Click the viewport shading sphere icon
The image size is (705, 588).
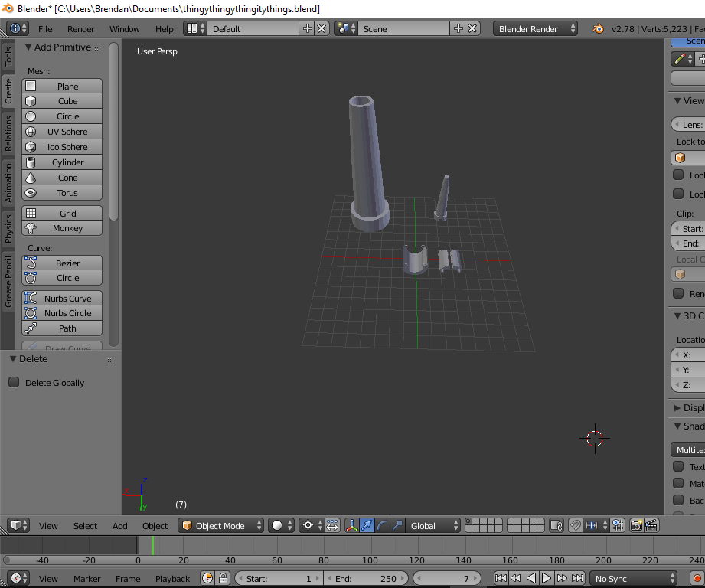(279, 526)
